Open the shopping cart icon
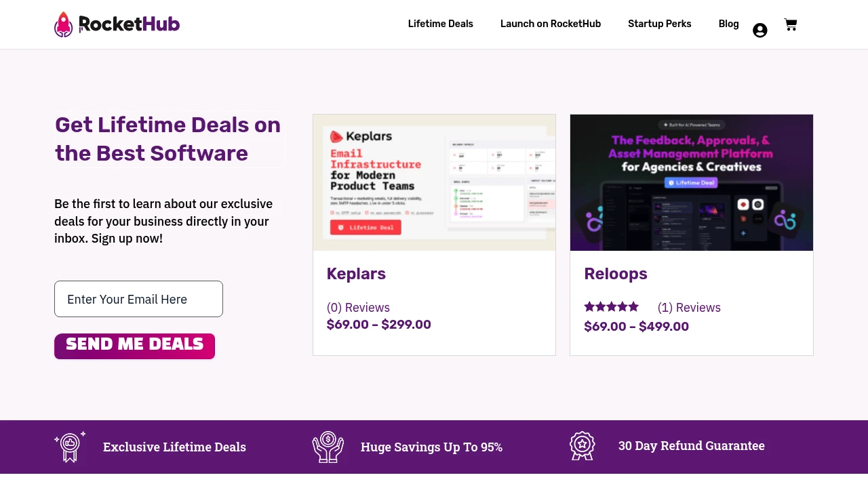This screenshot has height=488, width=868. (x=791, y=24)
